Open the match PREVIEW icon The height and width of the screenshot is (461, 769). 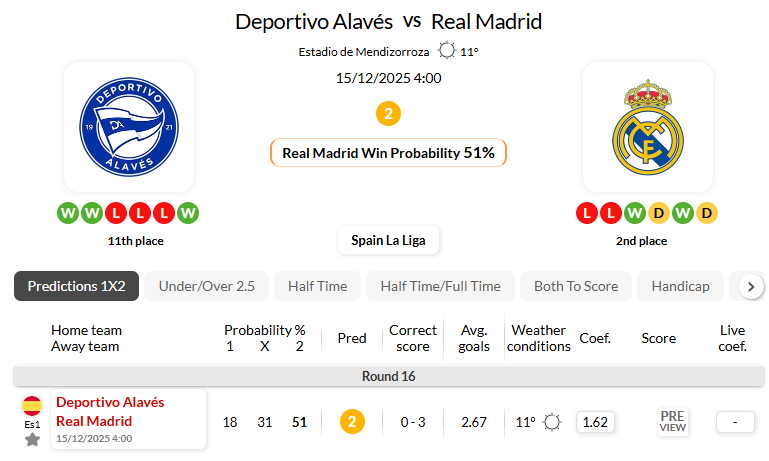click(x=672, y=422)
